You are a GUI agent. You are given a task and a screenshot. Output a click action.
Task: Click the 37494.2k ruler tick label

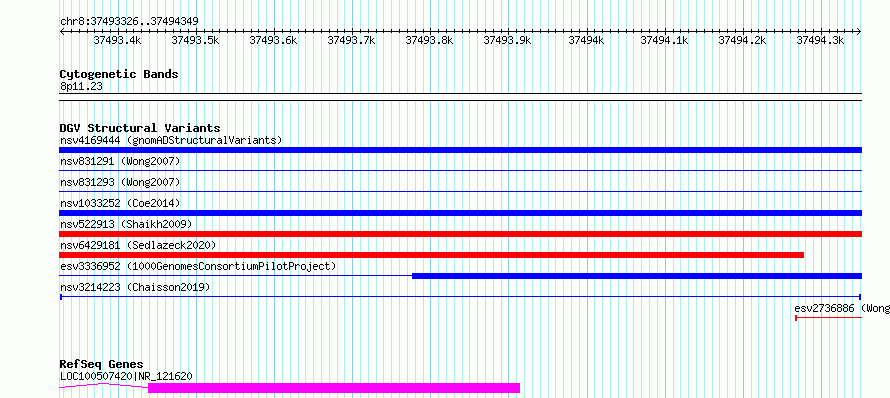click(x=742, y=40)
